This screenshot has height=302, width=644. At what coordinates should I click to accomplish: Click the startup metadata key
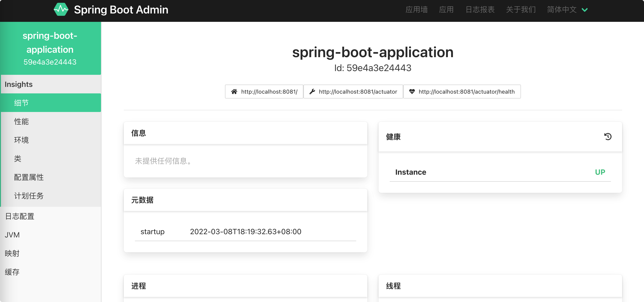pyautogui.click(x=152, y=232)
